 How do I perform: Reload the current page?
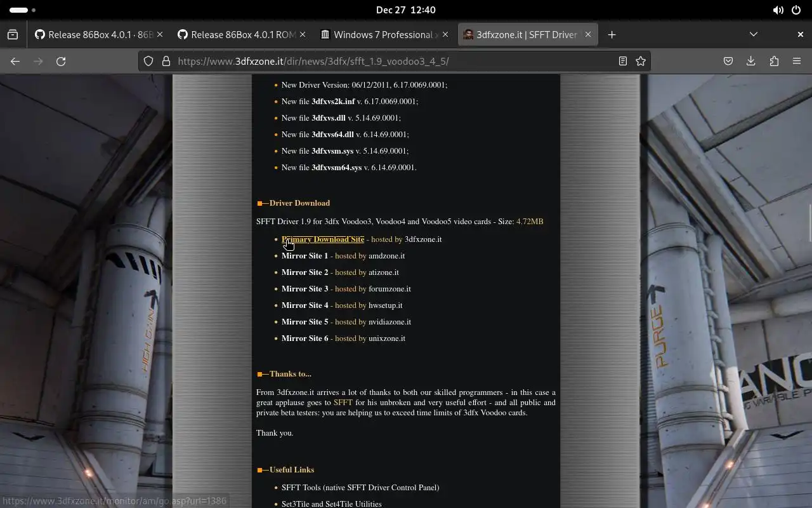pos(61,61)
